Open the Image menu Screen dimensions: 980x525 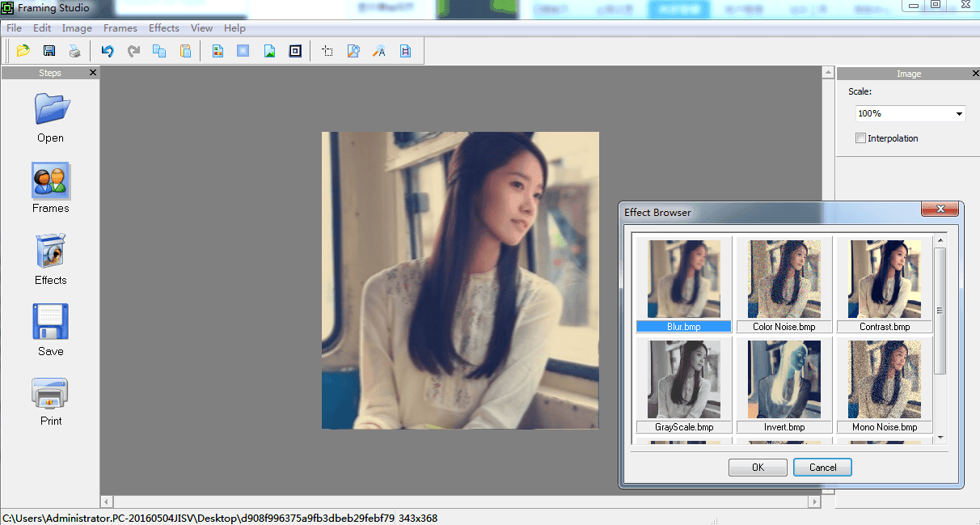coord(77,28)
